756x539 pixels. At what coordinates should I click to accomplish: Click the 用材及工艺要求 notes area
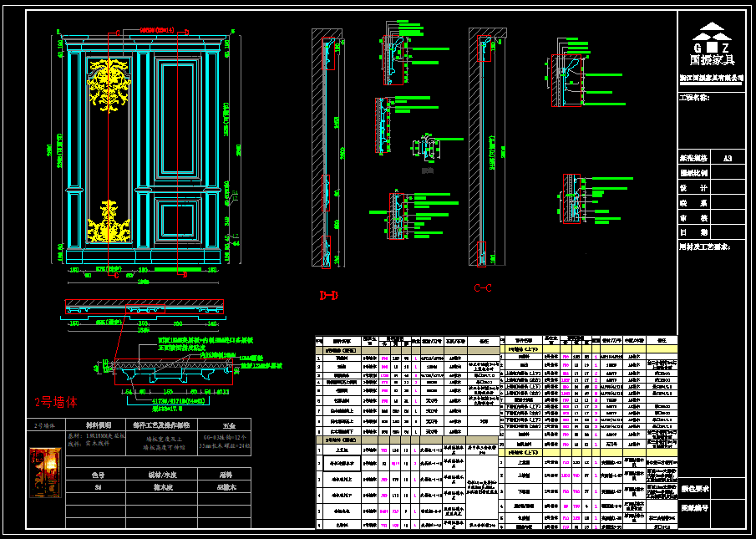(x=710, y=247)
